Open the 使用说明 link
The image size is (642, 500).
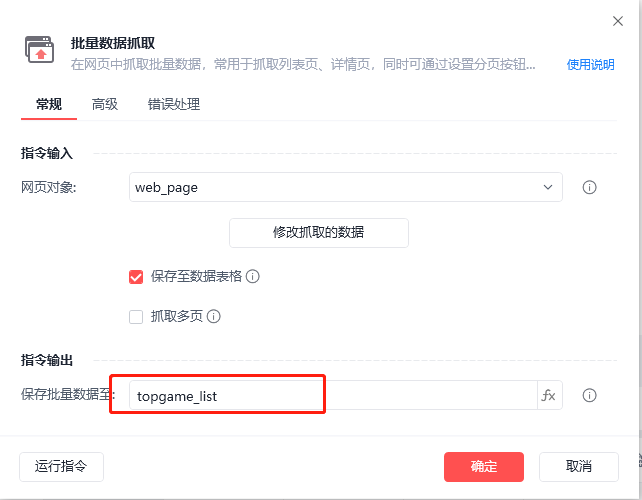590,64
